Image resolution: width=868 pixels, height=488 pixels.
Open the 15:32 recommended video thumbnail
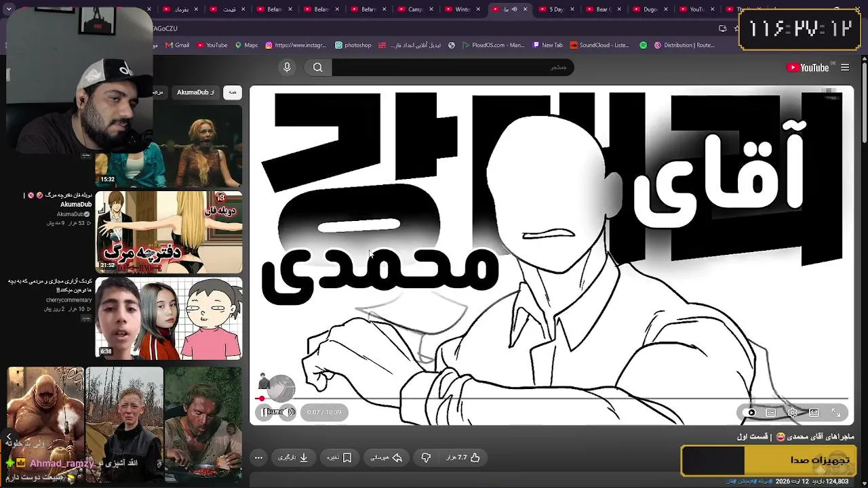[x=168, y=145]
